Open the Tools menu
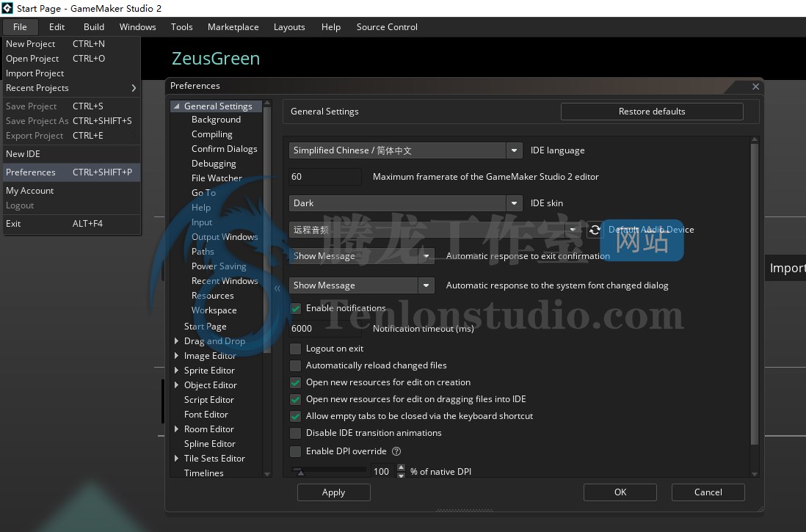Image resolution: width=806 pixels, height=532 pixels. pyautogui.click(x=182, y=26)
